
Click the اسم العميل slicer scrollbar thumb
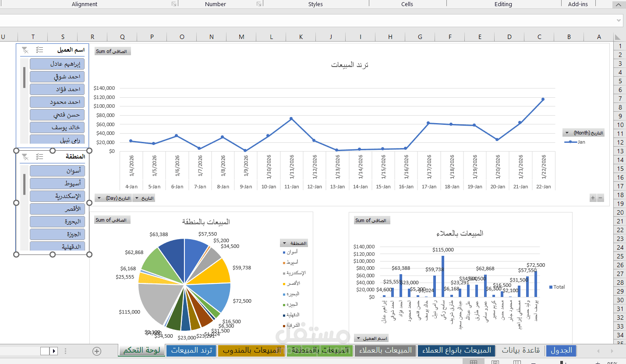pyautogui.click(x=24, y=78)
